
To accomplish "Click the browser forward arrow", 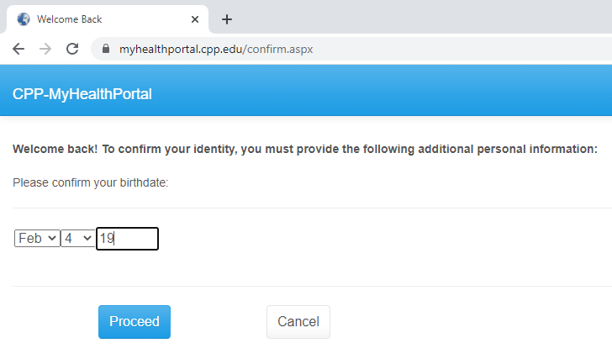I will [x=45, y=49].
